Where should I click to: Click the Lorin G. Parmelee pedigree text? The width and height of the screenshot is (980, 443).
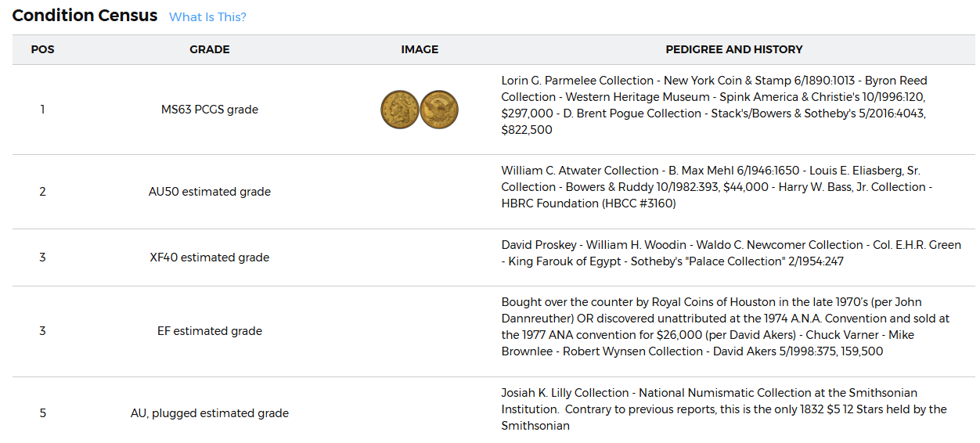pos(715,105)
